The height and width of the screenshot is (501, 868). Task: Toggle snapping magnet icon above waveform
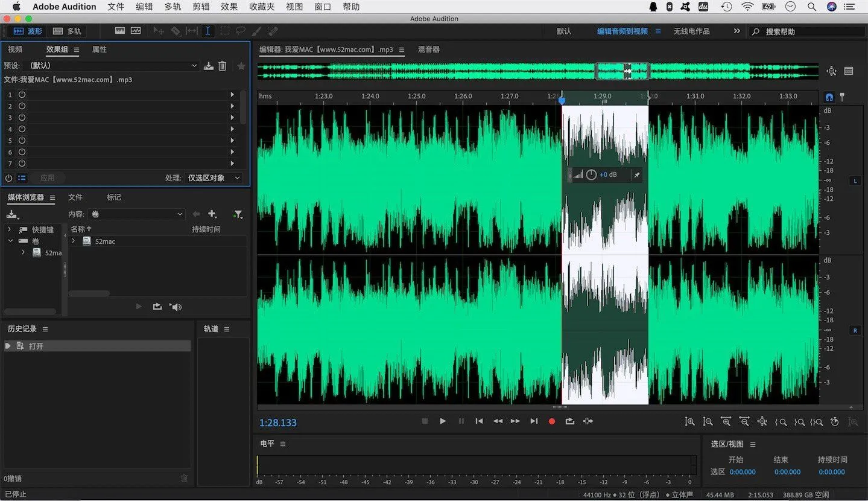pyautogui.click(x=829, y=97)
